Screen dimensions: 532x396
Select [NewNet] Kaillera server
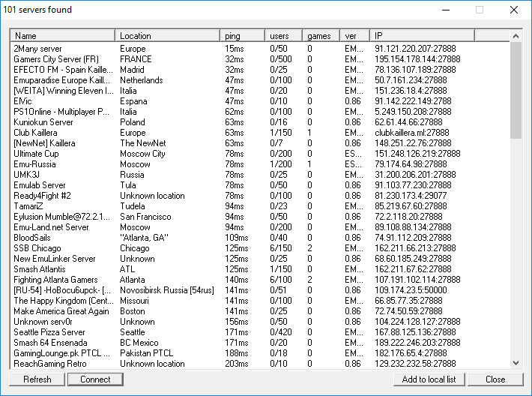260,143
